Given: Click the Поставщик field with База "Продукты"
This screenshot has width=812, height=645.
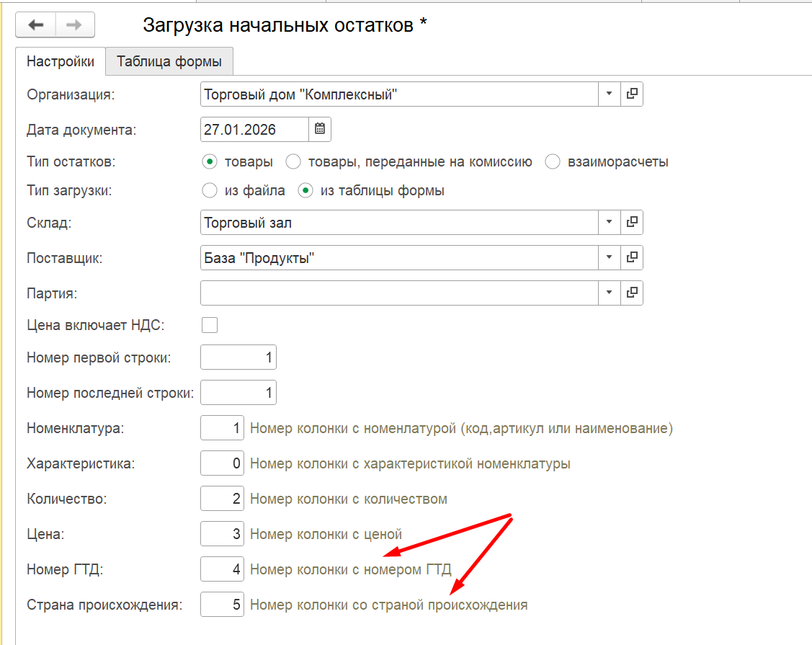Looking at the screenshot, I should [x=399, y=257].
